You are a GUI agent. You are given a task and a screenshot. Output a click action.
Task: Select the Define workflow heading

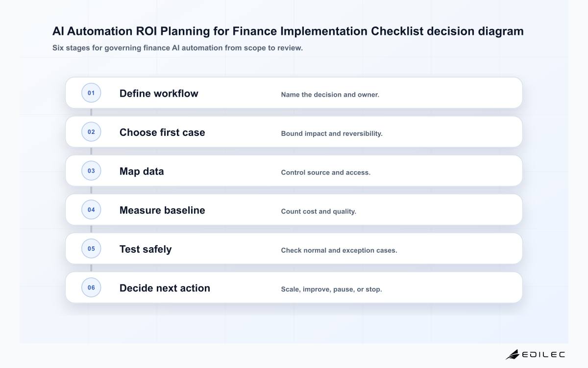(159, 93)
